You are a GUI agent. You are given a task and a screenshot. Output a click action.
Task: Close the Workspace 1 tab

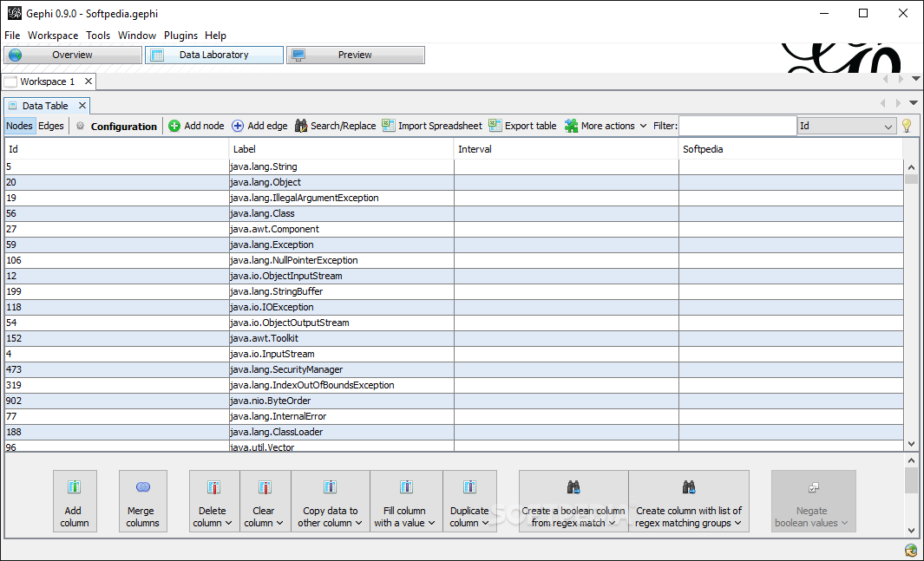click(x=88, y=82)
